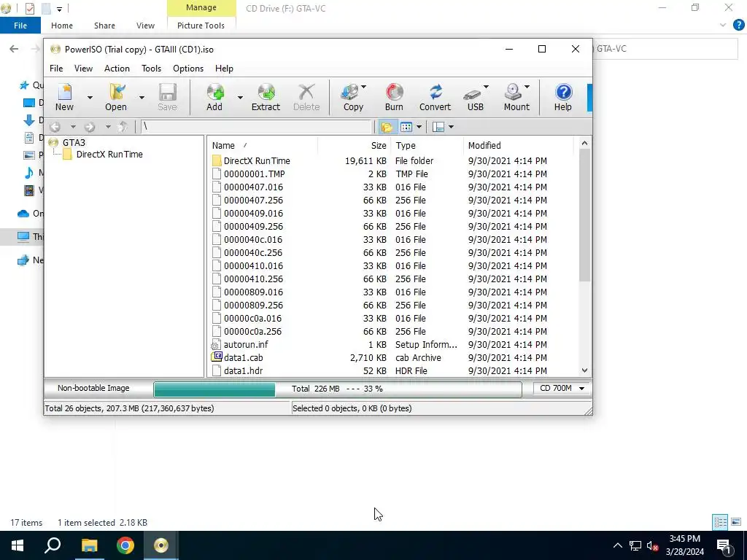Click the Convert toolbar icon
Image resolution: width=747 pixels, height=560 pixels.
[x=435, y=97]
